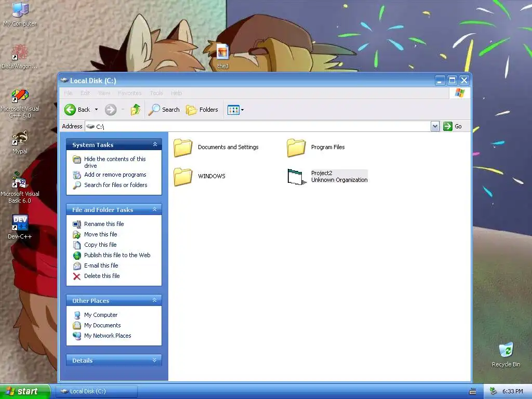The height and width of the screenshot is (399, 532).
Task: Collapse the System Tasks panel
Action: coord(155,144)
